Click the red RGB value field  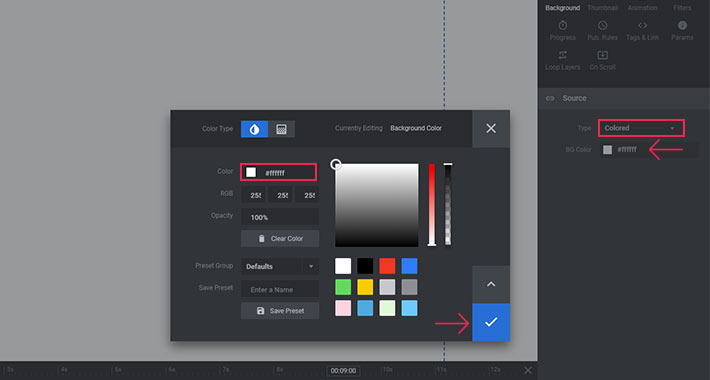[254, 195]
